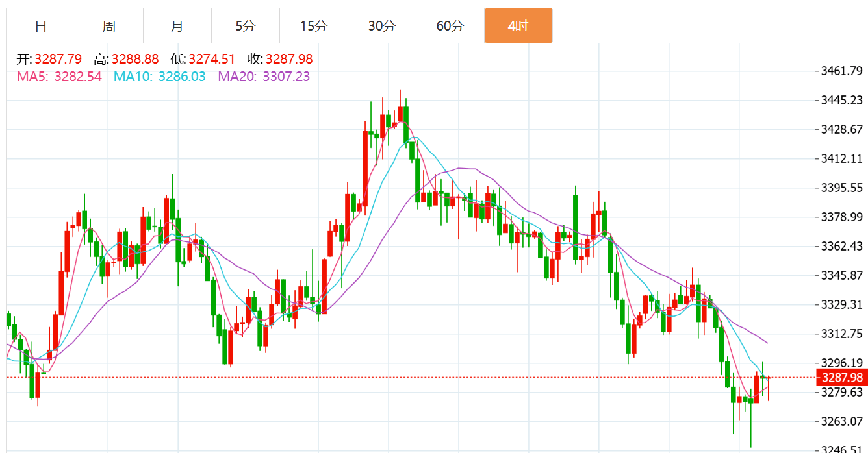
Task: Select the MA10 indicator label
Action: (159, 77)
